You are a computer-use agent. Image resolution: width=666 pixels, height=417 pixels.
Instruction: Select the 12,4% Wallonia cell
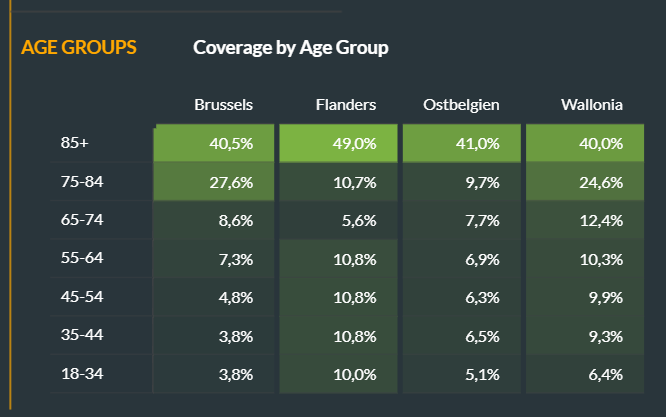coord(585,220)
